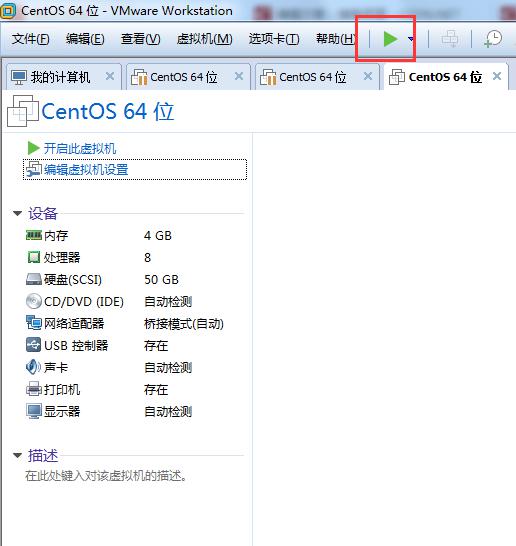Screen dimensions: 516x546
Task: Click the green power-on play button in toolbar
Action: click(x=390, y=38)
